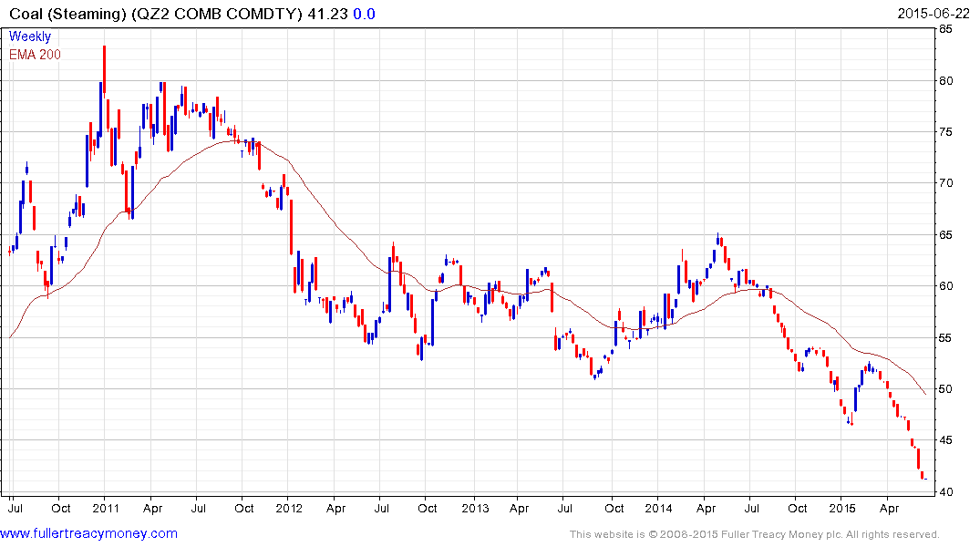
Task: Click the last red candle near 41
Action: (922, 475)
